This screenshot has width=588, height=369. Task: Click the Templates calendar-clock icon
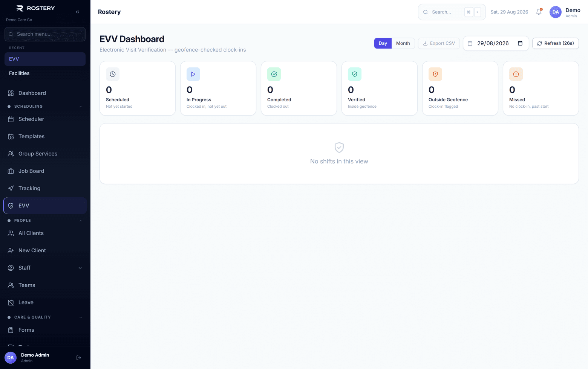click(11, 136)
